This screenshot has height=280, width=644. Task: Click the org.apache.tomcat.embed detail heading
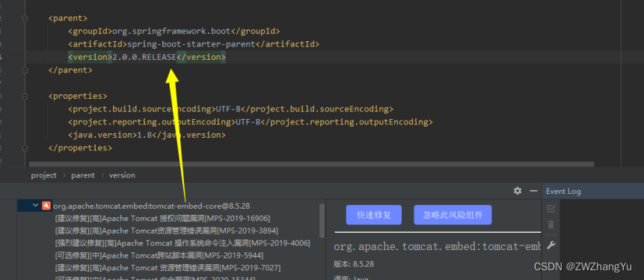(x=437, y=247)
